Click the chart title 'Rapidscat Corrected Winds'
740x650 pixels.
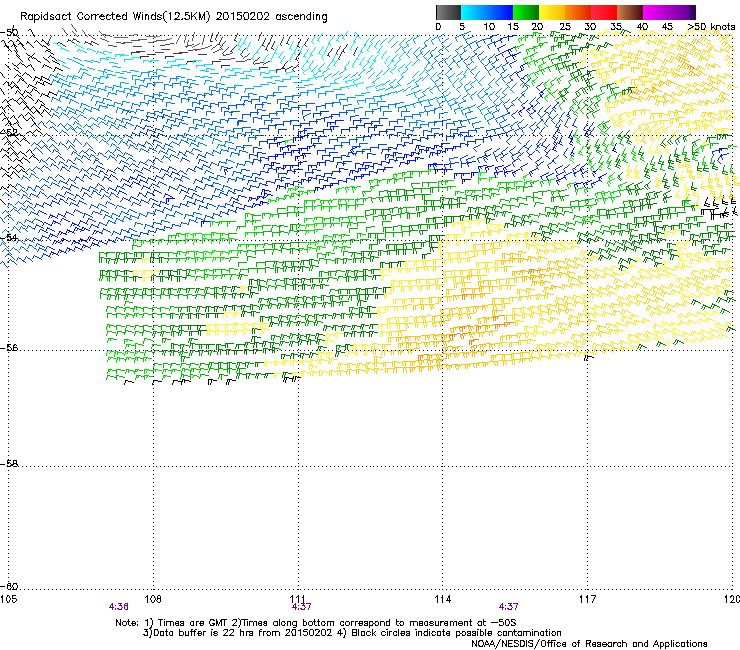(91, 16)
